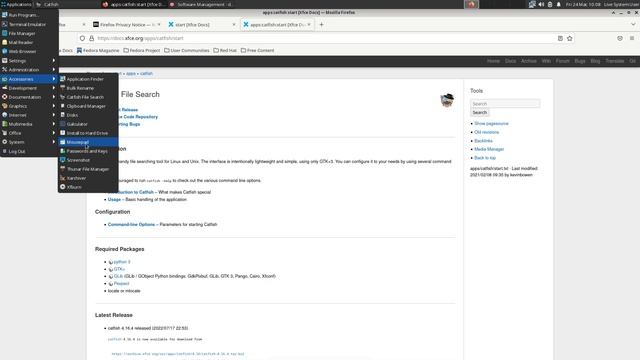
Task: Launch Terminal Emulator via its menu icon
Action: (4, 24)
